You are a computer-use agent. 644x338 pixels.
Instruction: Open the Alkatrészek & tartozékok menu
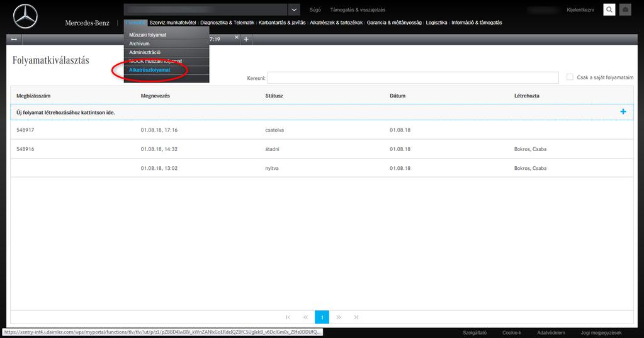click(x=336, y=23)
